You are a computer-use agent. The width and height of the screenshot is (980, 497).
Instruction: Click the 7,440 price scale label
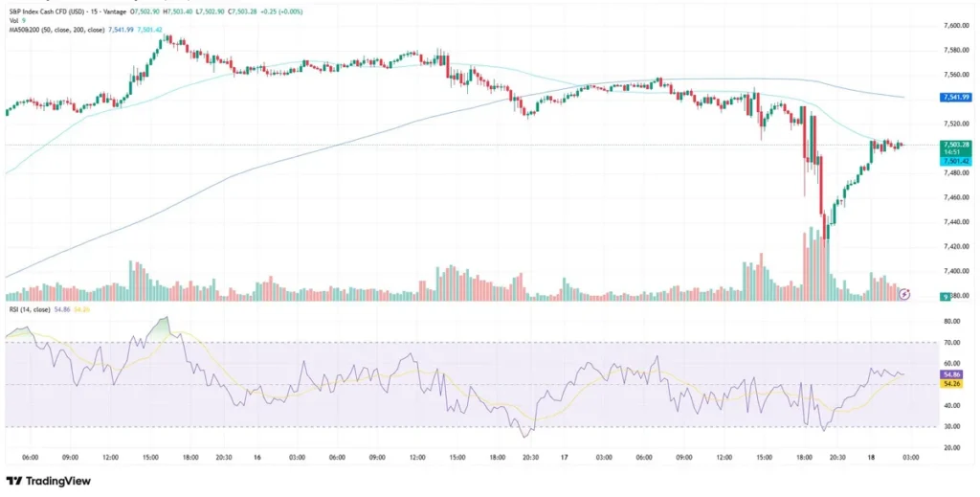[x=955, y=222]
